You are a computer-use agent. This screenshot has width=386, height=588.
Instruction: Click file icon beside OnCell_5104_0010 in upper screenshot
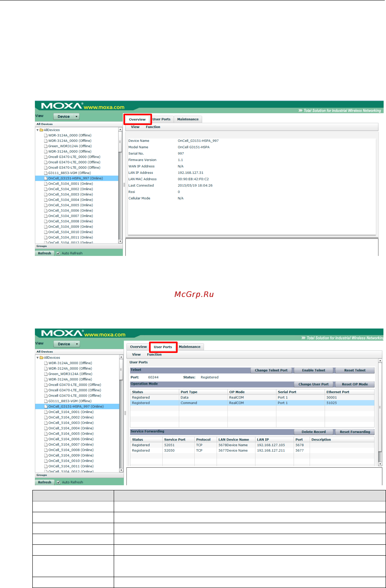coord(46,232)
